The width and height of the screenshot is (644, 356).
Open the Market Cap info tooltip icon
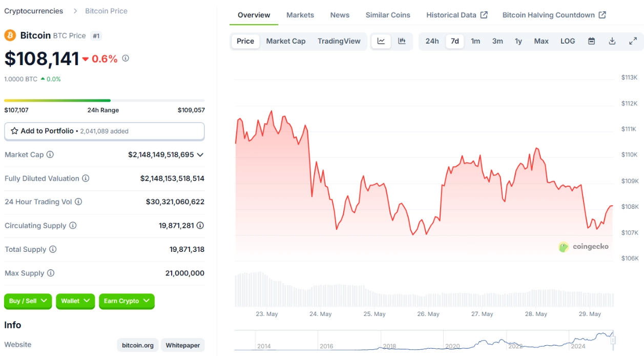[x=50, y=154]
